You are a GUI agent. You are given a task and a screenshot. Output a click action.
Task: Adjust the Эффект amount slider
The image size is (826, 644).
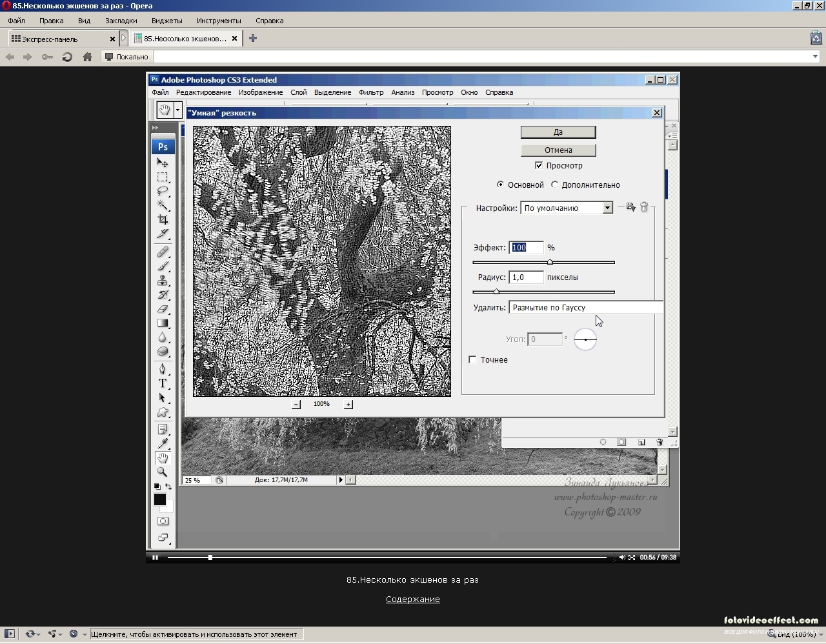pos(550,262)
